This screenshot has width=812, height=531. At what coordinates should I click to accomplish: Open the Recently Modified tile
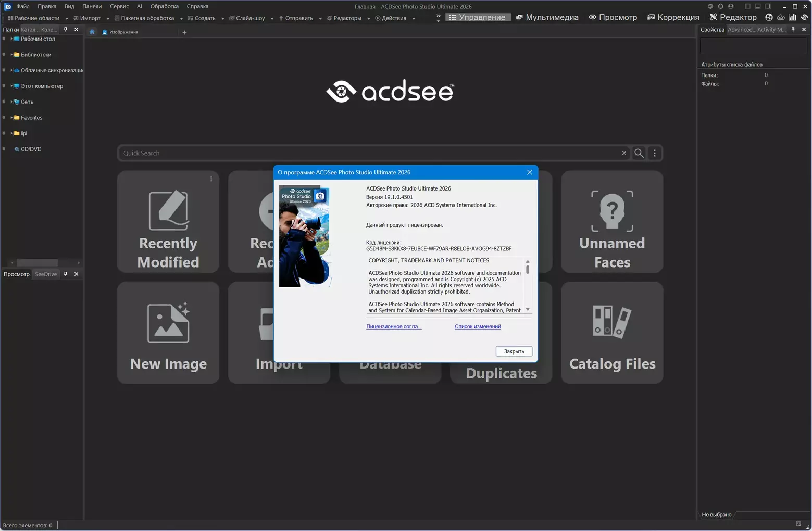point(168,222)
